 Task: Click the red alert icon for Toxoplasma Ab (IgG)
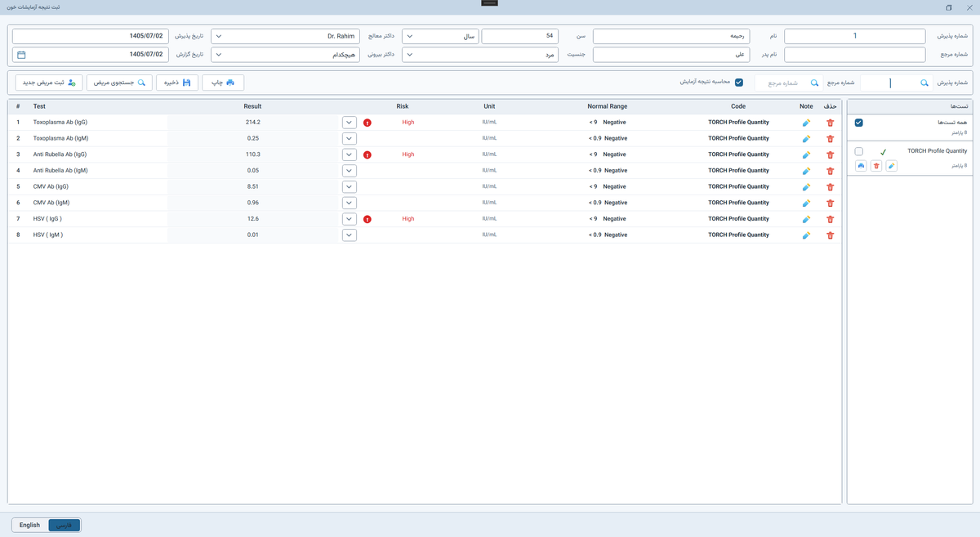point(367,123)
